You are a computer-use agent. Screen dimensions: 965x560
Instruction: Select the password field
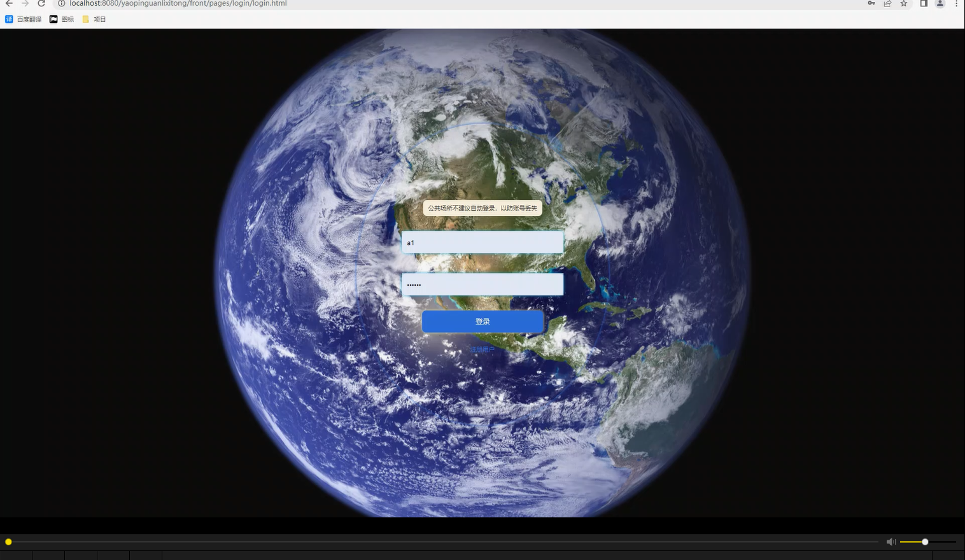click(x=482, y=284)
